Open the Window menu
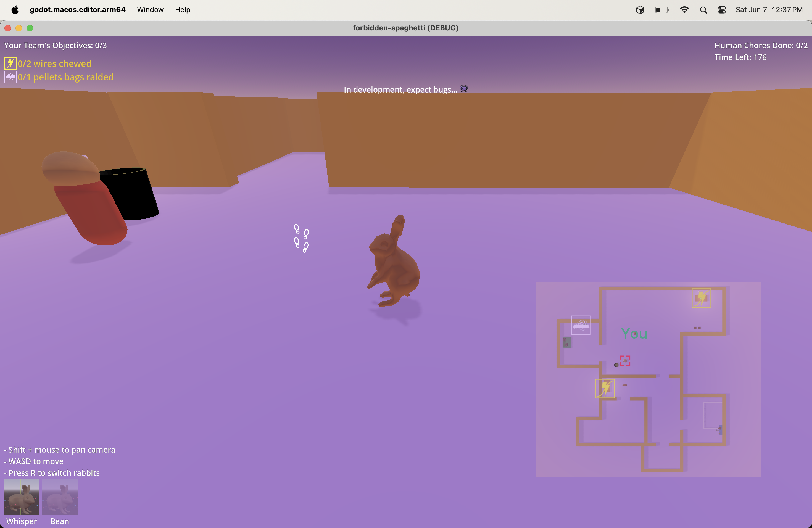This screenshot has height=528, width=812. [x=150, y=10]
